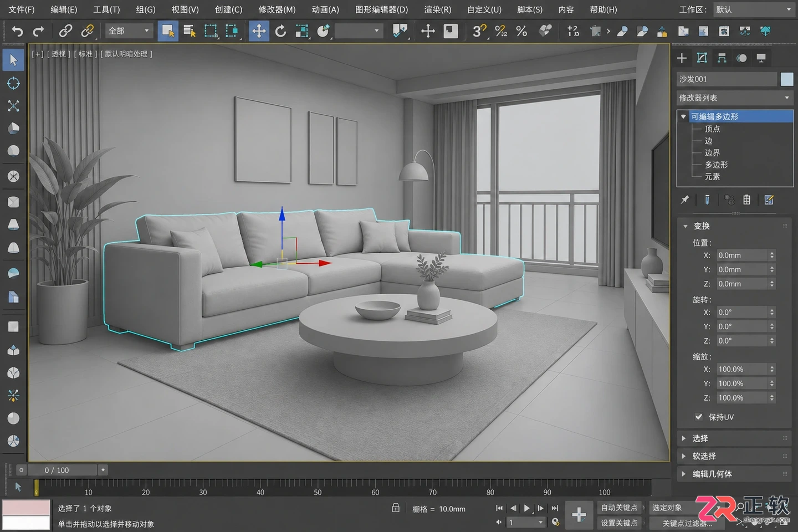Viewport: 798px width, 532px height.
Task: Open the 工作区 默认 dropdown
Action: pyautogui.click(x=754, y=9)
